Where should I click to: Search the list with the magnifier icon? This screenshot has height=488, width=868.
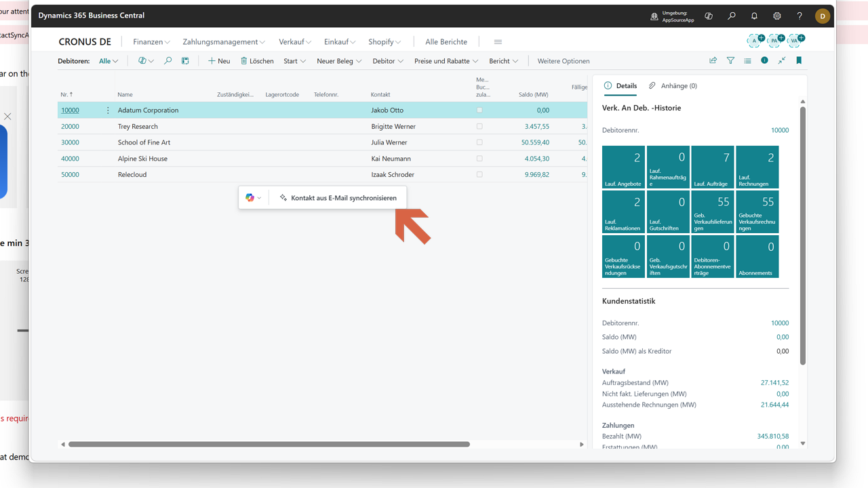click(x=167, y=60)
